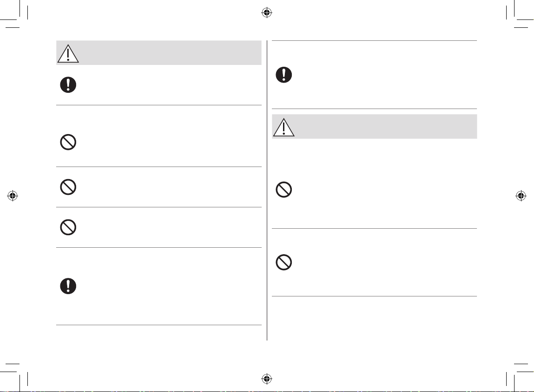
Task: Select the registration crosshair on the right edge
Action: [x=521, y=196]
